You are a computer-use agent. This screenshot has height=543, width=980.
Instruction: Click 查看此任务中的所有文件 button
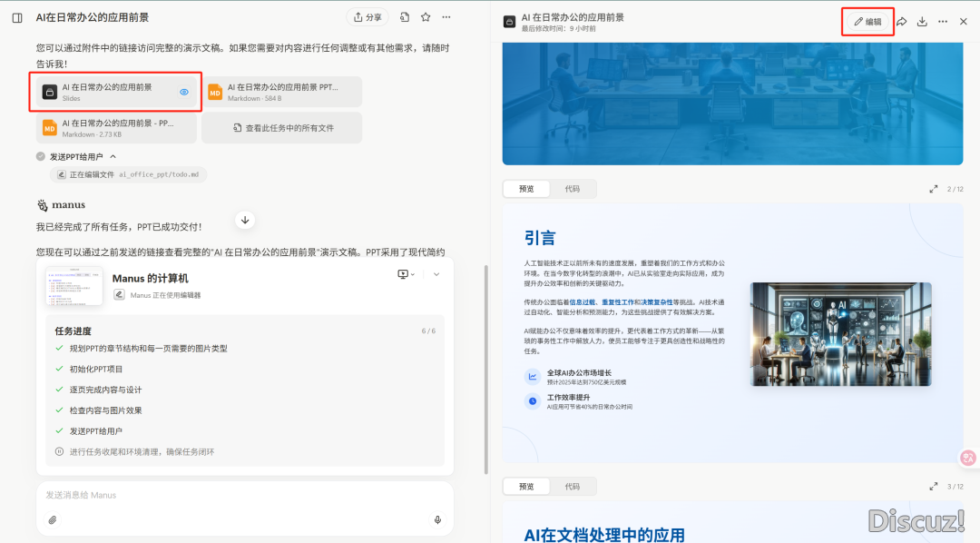281,128
